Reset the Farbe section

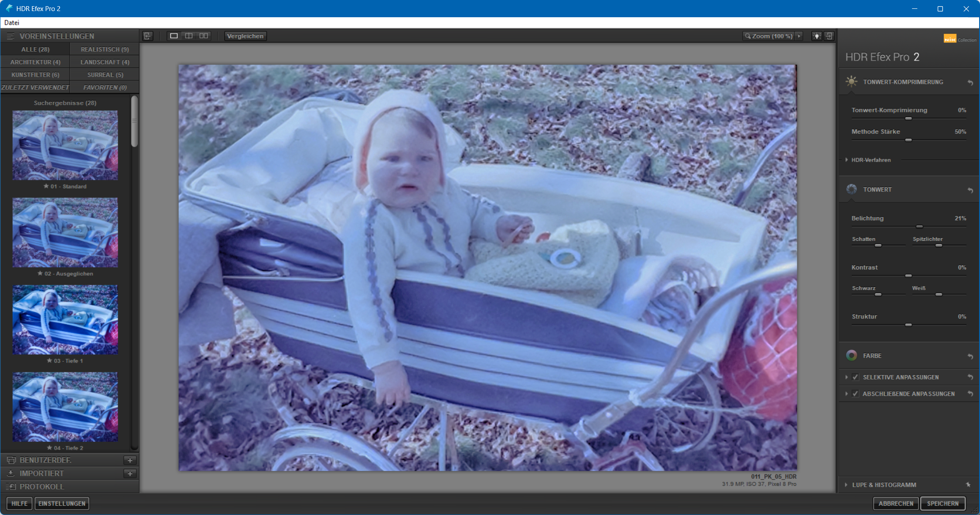tap(970, 356)
